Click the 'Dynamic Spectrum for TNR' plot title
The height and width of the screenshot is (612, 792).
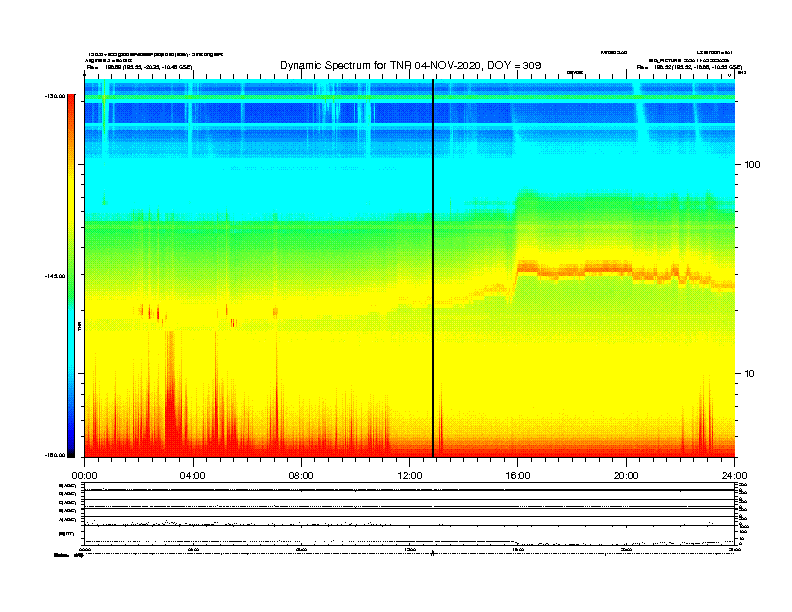tap(411, 65)
